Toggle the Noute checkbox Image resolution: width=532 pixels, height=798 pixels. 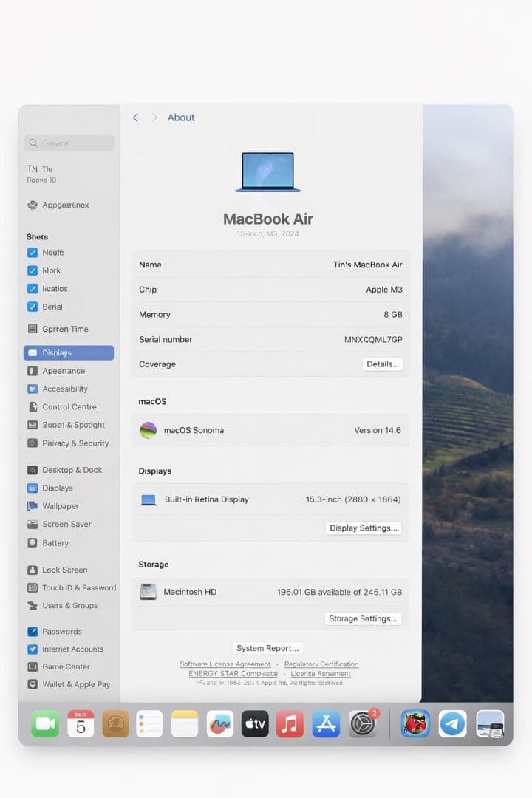[x=33, y=253]
